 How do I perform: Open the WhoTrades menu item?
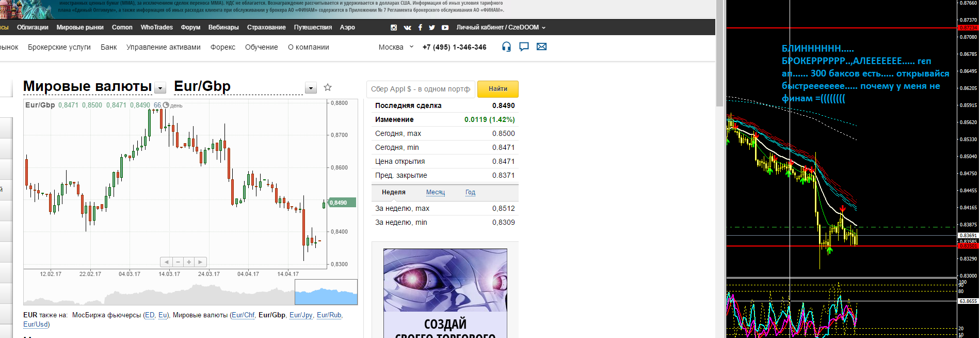pos(157,27)
